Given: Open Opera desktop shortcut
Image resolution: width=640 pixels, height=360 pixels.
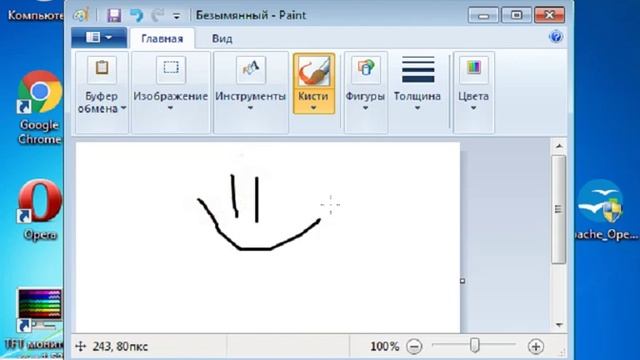Looking at the screenshot, I should tap(40, 210).
